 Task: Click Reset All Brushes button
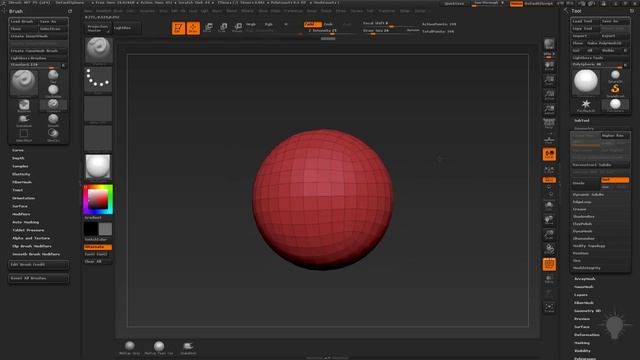pyautogui.click(x=39, y=278)
